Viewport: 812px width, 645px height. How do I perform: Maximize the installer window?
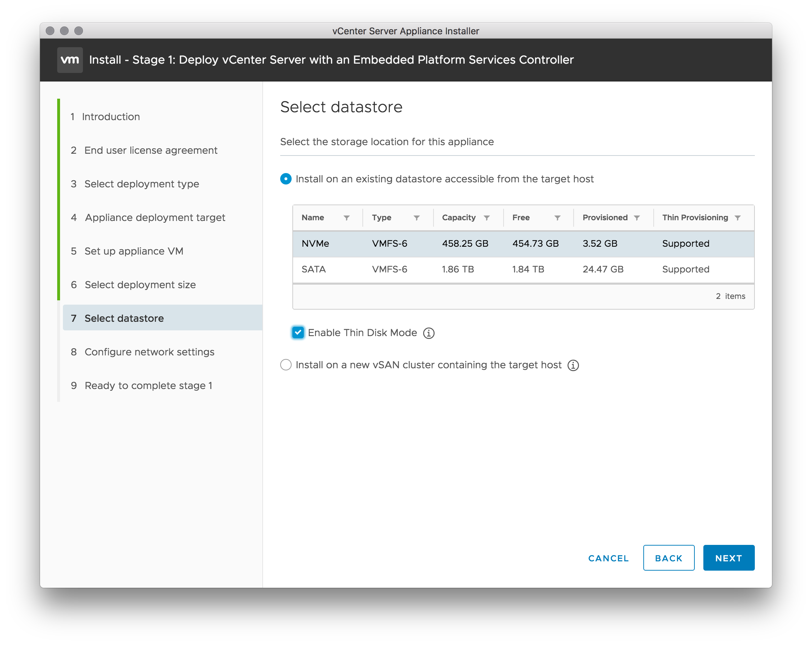click(78, 30)
